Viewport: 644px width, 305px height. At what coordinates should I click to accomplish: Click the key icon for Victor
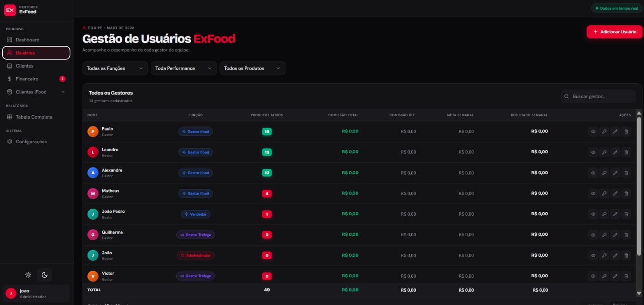point(604,276)
